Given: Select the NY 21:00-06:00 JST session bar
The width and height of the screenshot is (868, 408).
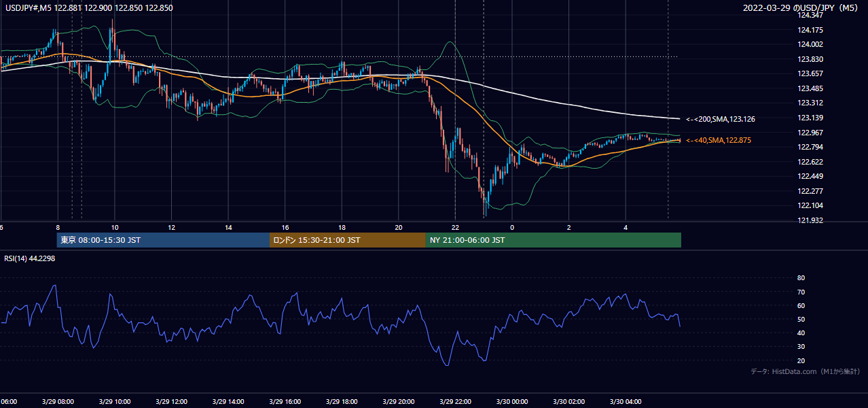Looking at the screenshot, I should pyautogui.click(x=554, y=240).
